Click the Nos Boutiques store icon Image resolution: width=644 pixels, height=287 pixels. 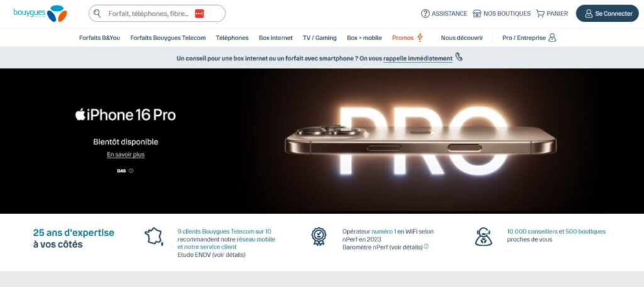click(477, 14)
